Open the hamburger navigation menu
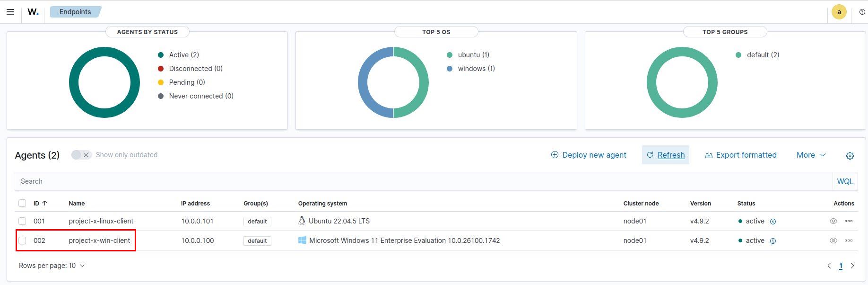This screenshot has height=285, width=868. tap(10, 12)
